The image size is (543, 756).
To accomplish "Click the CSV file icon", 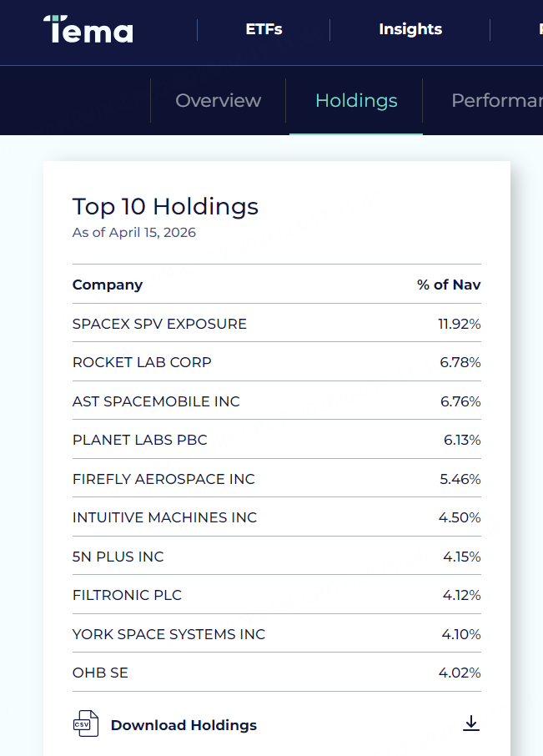I will (85, 724).
